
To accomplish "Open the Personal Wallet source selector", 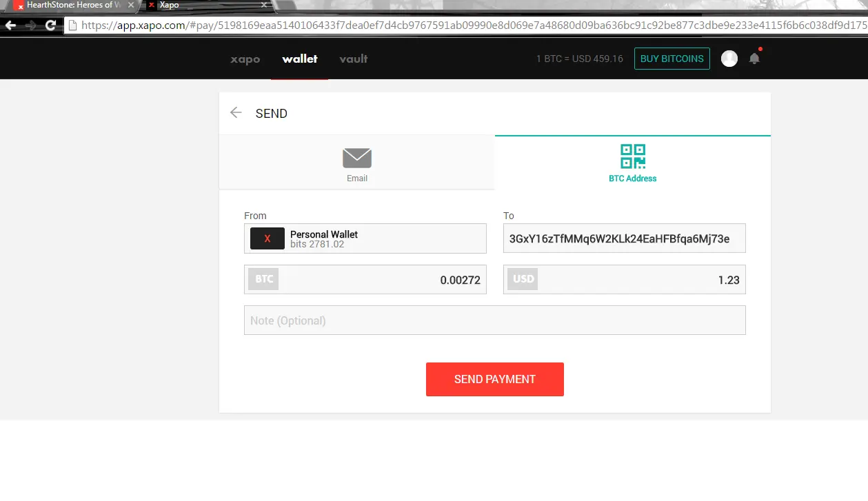I will pos(365,238).
